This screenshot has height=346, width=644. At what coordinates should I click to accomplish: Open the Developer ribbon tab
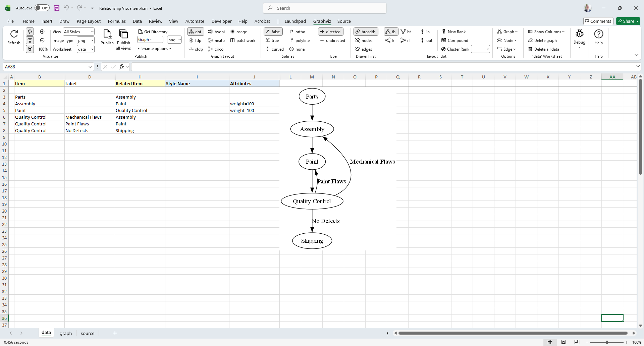click(x=221, y=21)
